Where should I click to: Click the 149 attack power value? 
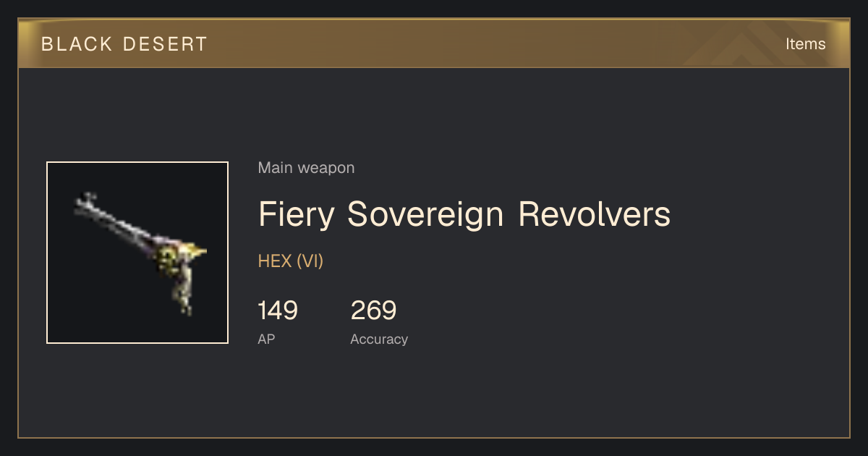(278, 311)
